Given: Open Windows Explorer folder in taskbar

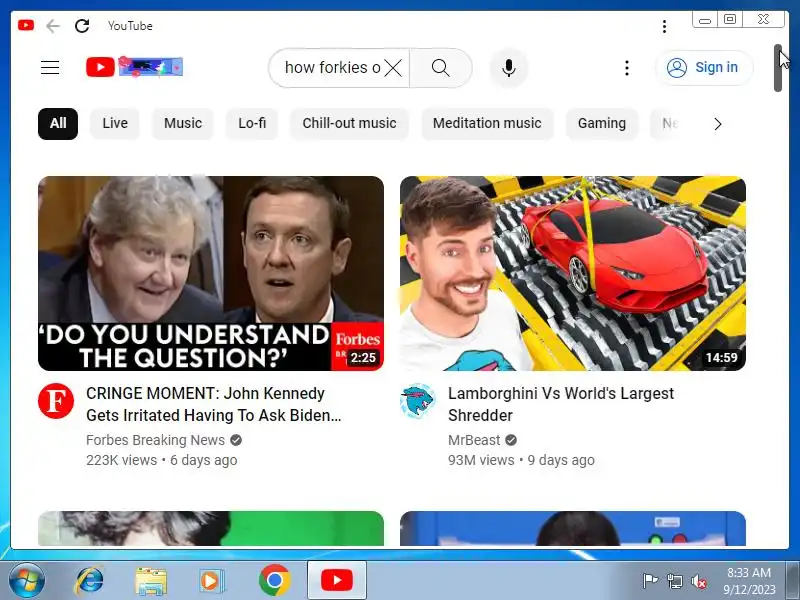Looking at the screenshot, I should click(x=151, y=581).
